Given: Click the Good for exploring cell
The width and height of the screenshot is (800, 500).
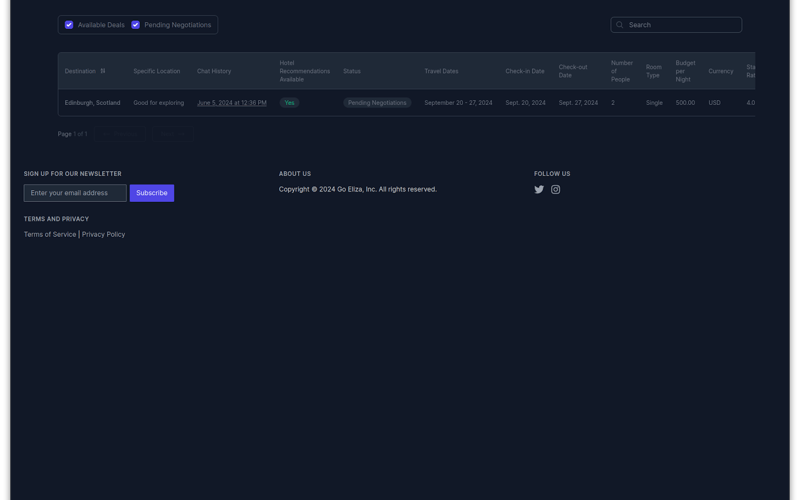Looking at the screenshot, I should click(159, 103).
